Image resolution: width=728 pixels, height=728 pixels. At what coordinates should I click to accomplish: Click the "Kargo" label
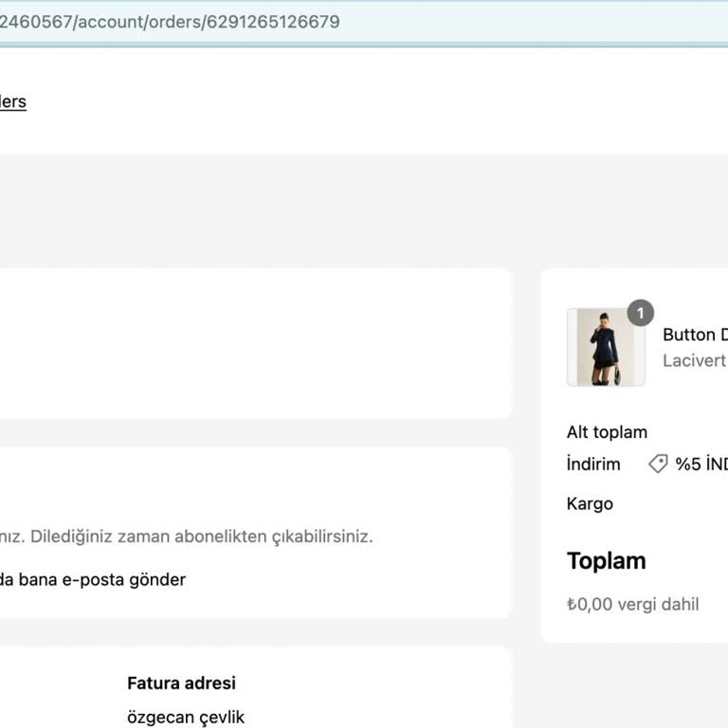pyautogui.click(x=590, y=503)
